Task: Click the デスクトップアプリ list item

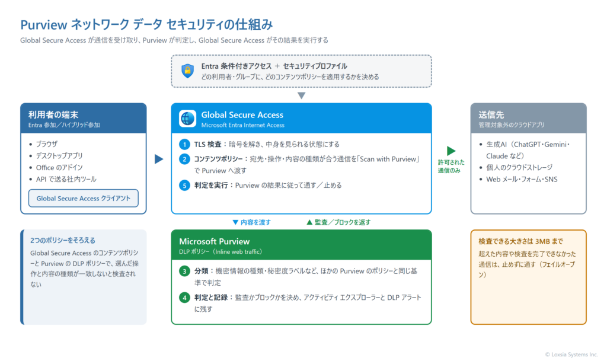Action: coord(59,156)
